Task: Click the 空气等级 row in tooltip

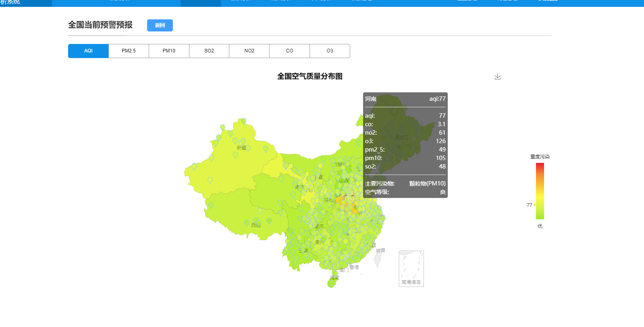Action: point(405,192)
